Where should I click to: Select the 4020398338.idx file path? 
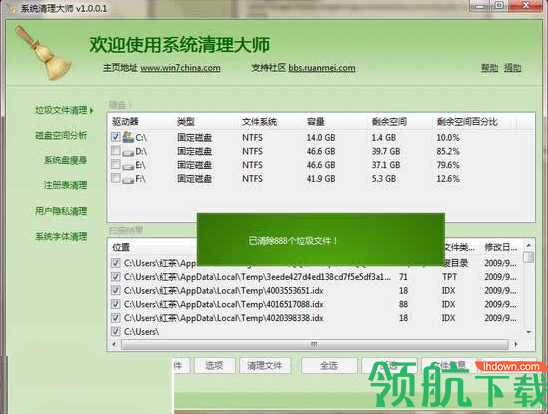click(224, 318)
